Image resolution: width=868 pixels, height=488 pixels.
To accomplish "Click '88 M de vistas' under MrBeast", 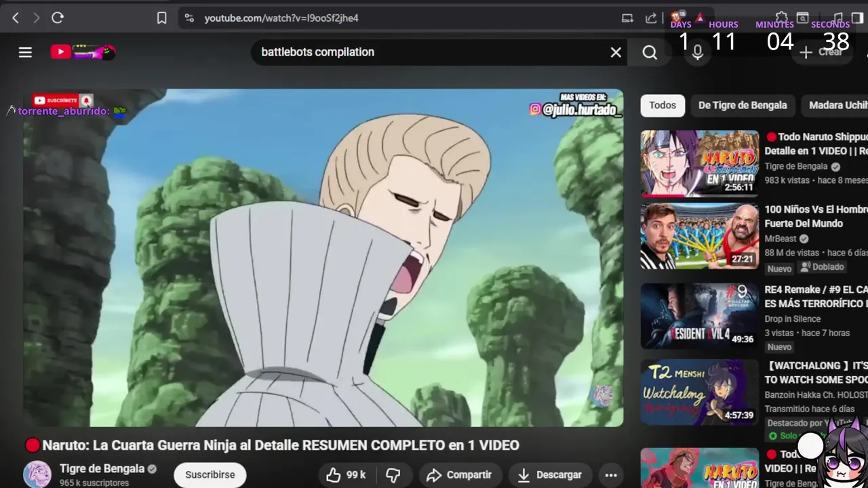I will [x=792, y=253].
